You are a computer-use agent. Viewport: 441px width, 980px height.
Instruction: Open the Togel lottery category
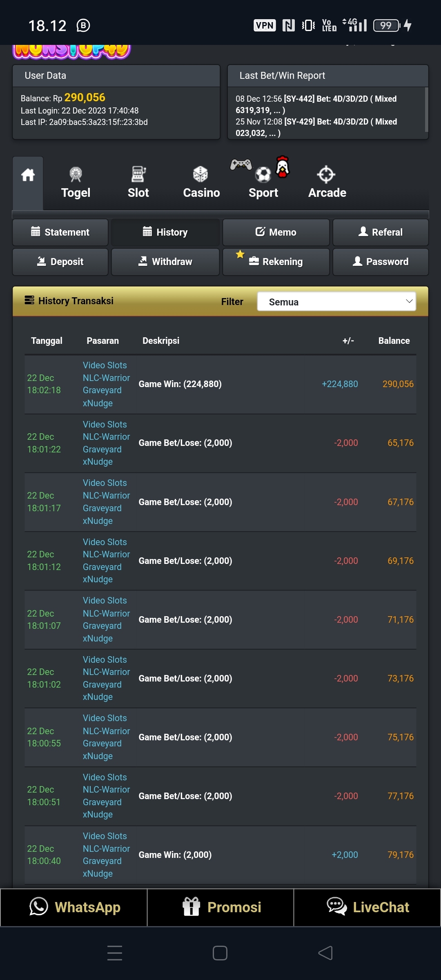click(76, 183)
